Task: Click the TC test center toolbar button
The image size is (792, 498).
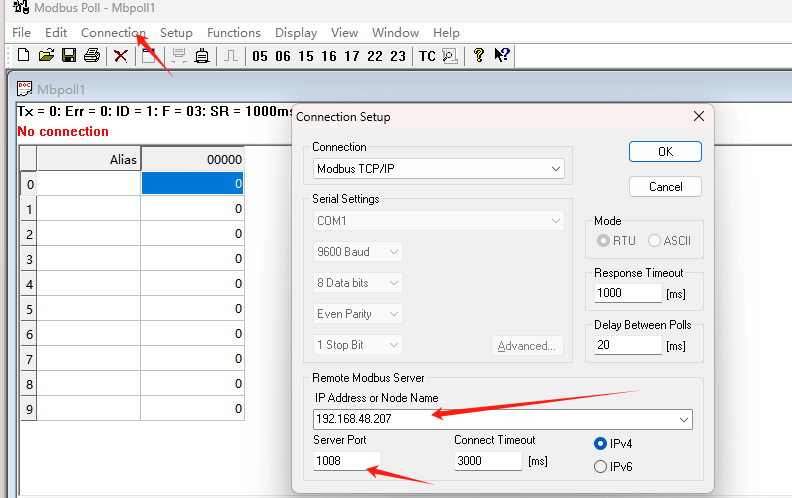Action: (x=427, y=56)
